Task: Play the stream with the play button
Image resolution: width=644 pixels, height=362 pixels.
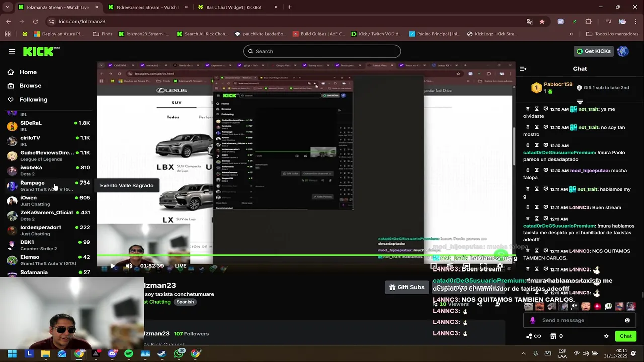Action: 112,266
